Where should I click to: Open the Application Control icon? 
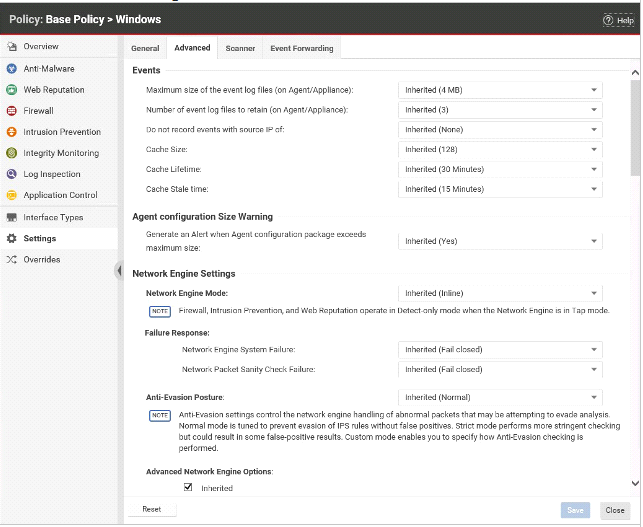click(12, 195)
